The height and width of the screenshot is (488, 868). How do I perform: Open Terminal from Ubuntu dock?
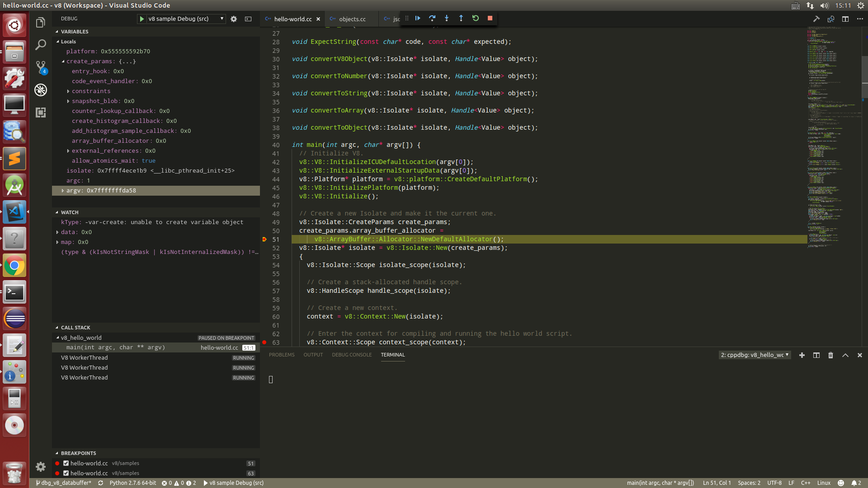14,292
